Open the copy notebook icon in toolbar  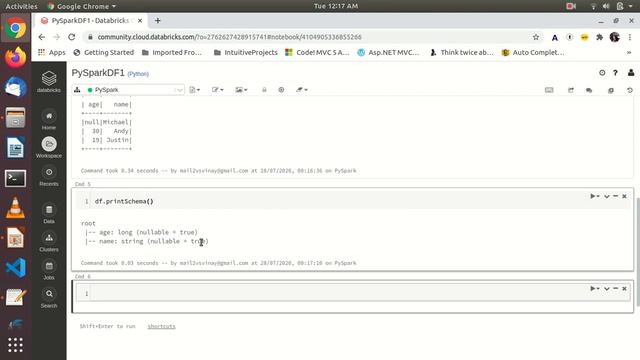(611, 90)
